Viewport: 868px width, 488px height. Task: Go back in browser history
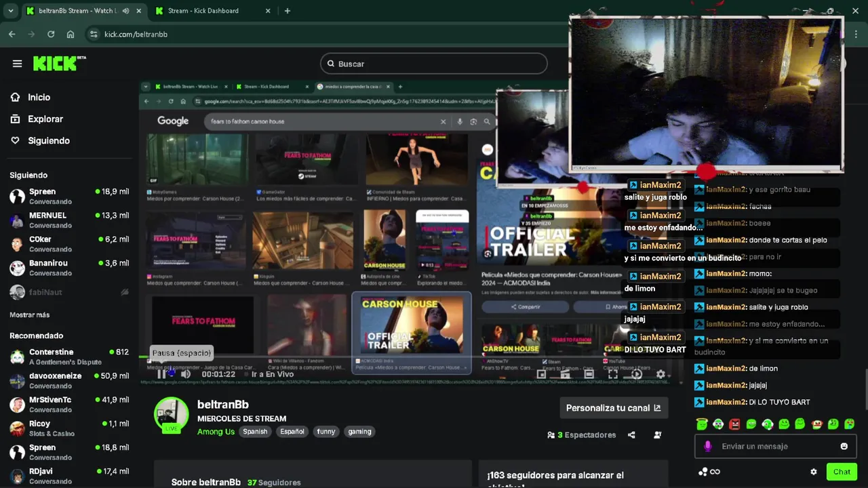12,34
